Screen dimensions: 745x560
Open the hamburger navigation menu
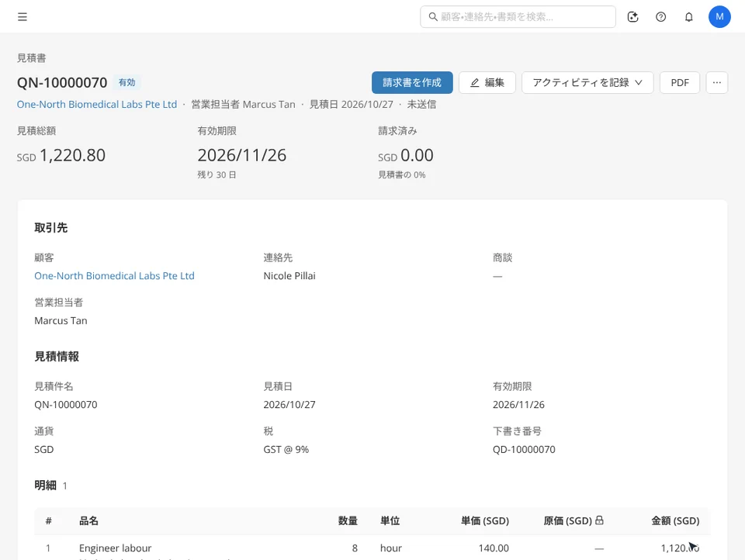click(x=23, y=17)
